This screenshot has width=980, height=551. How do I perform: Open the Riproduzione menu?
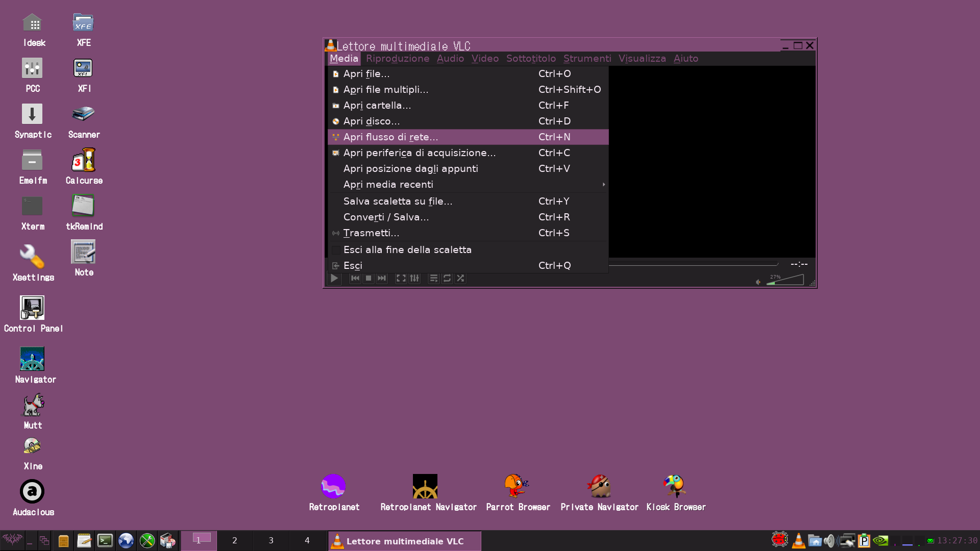click(398, 59)
